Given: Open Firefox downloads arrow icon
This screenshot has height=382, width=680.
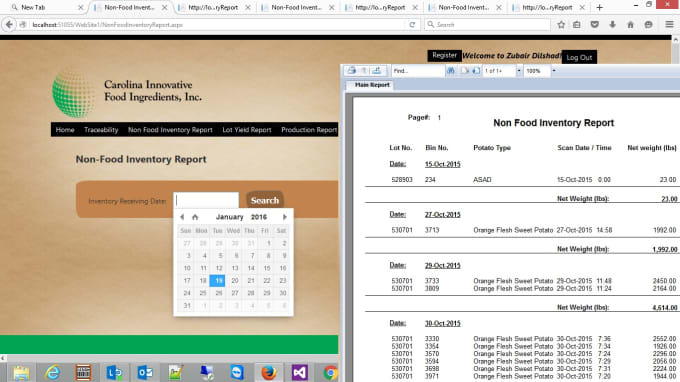Looking at the screenshot, I should [x=612, y=25].
